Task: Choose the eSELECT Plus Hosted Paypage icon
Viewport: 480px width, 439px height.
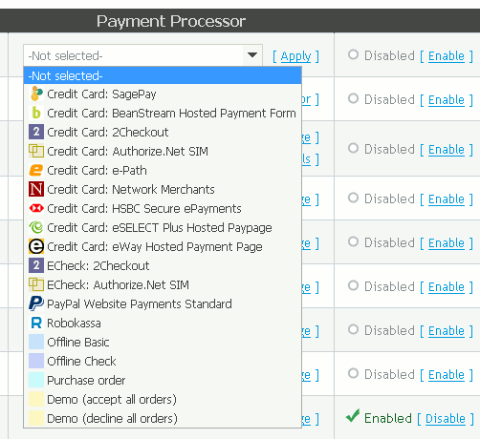Action: [x=36, y=227]
